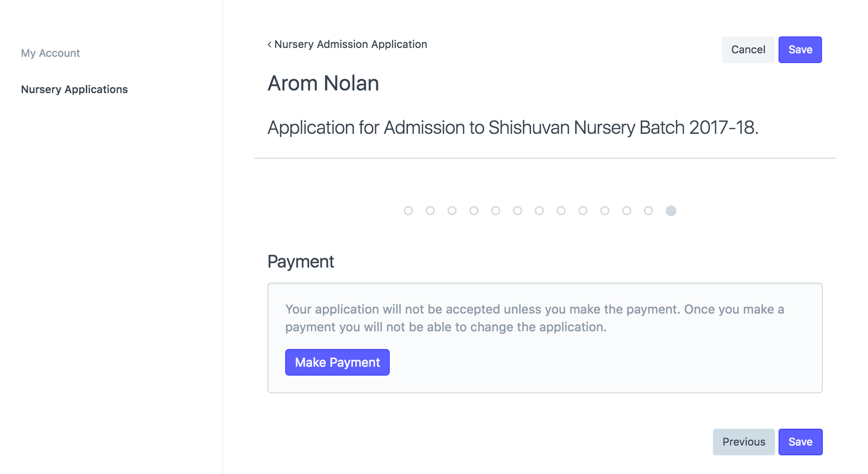Go back using the Previous button
The height and width of the screenshot is (474, 868).
tap(744, 442)
